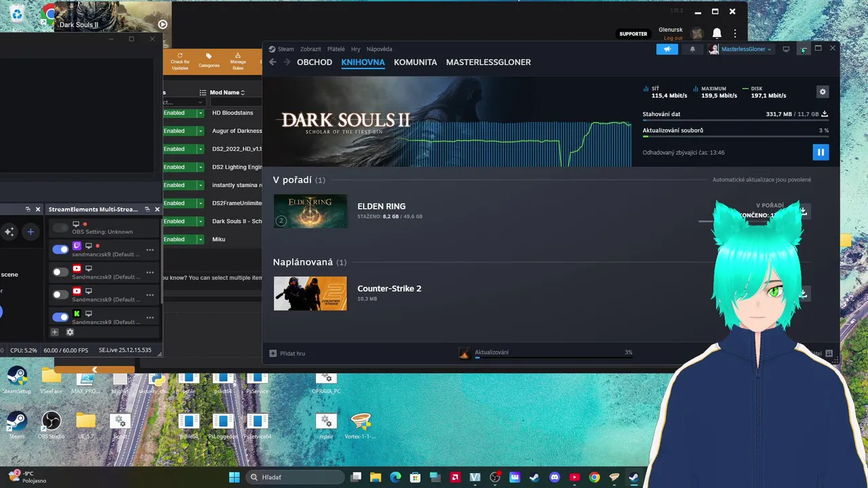
Task: Click the Steam announcements megaphone icon
Action: tap(667, 49)
